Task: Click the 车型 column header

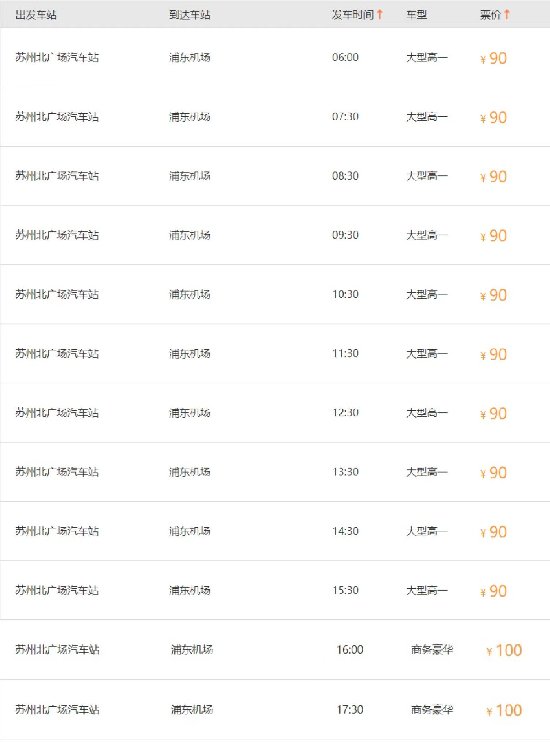Action: click(x=417, y=15)
